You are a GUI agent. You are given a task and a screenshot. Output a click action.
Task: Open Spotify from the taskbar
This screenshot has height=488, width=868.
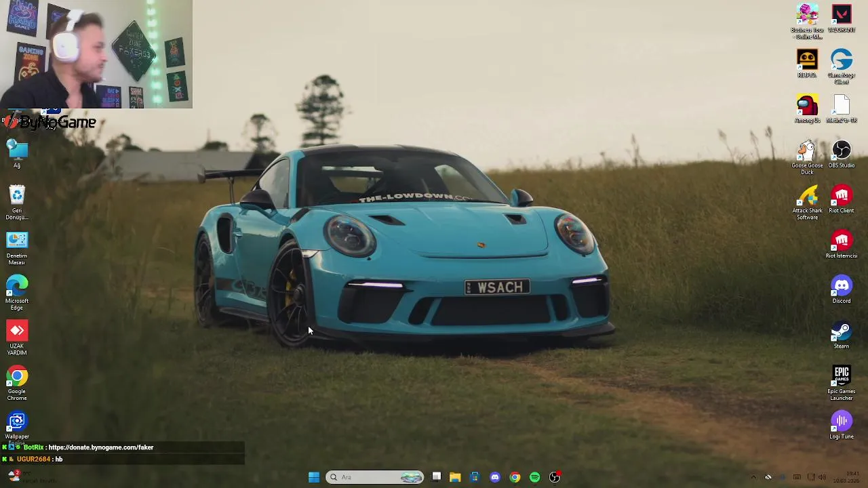tap(534, 477)
